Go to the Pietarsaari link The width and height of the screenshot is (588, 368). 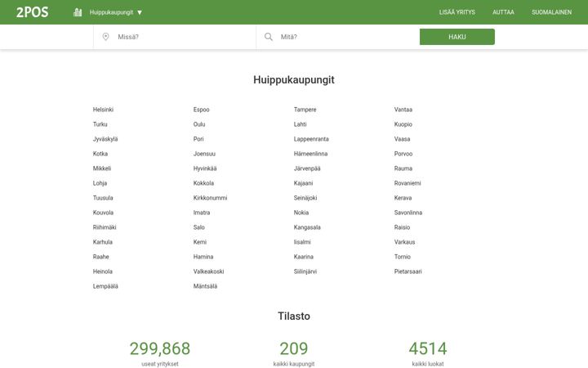[x=408, y=272]
